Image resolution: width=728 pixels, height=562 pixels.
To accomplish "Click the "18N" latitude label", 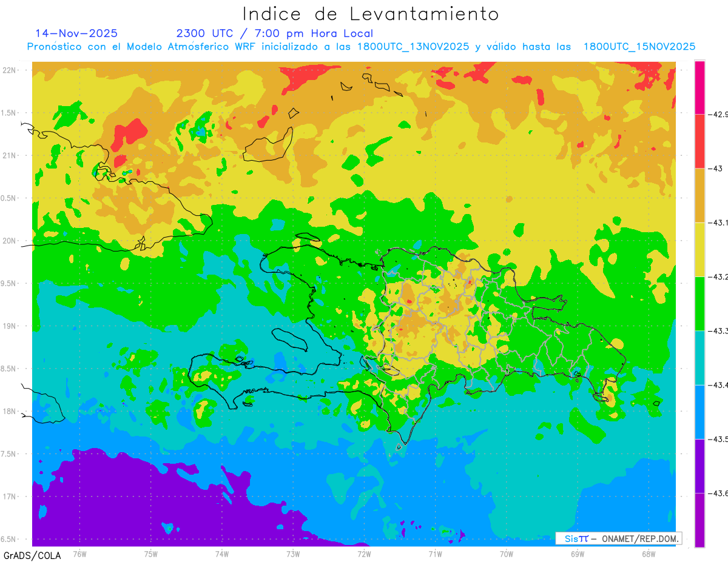I will tap(10, 412).
